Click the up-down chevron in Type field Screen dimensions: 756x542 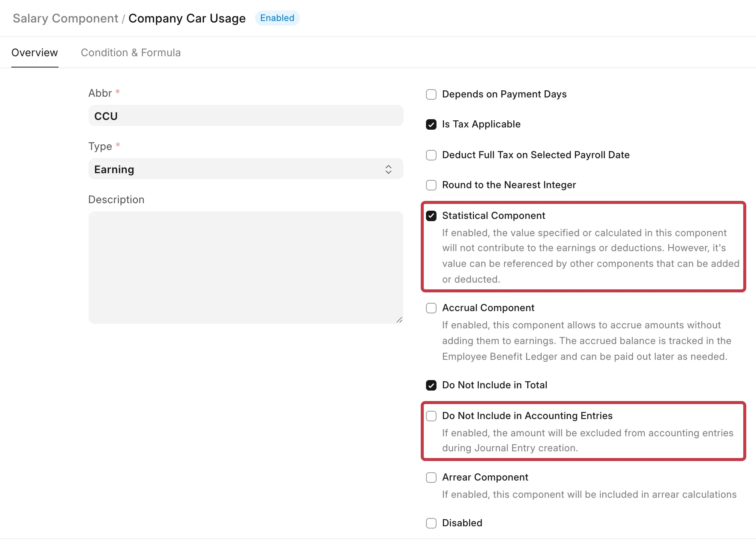(x=388, y=169)
